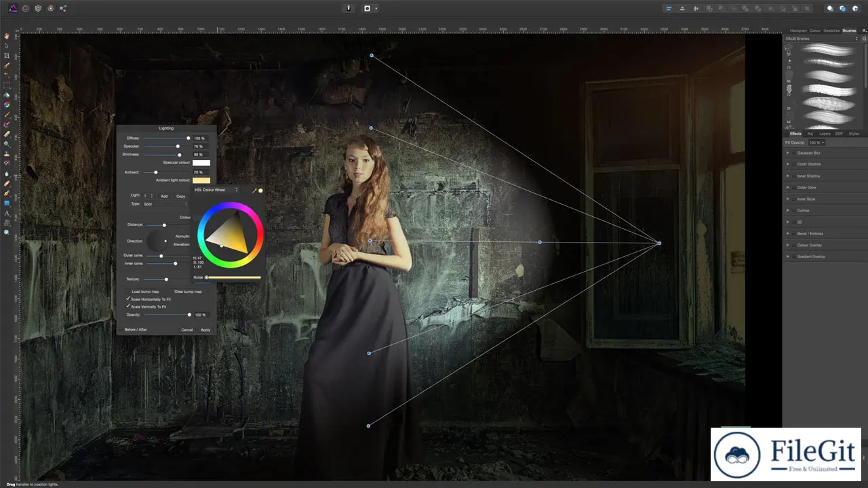Switch to the Swatches tab
Screen dimensions: 868x488
tap(831, 30)
